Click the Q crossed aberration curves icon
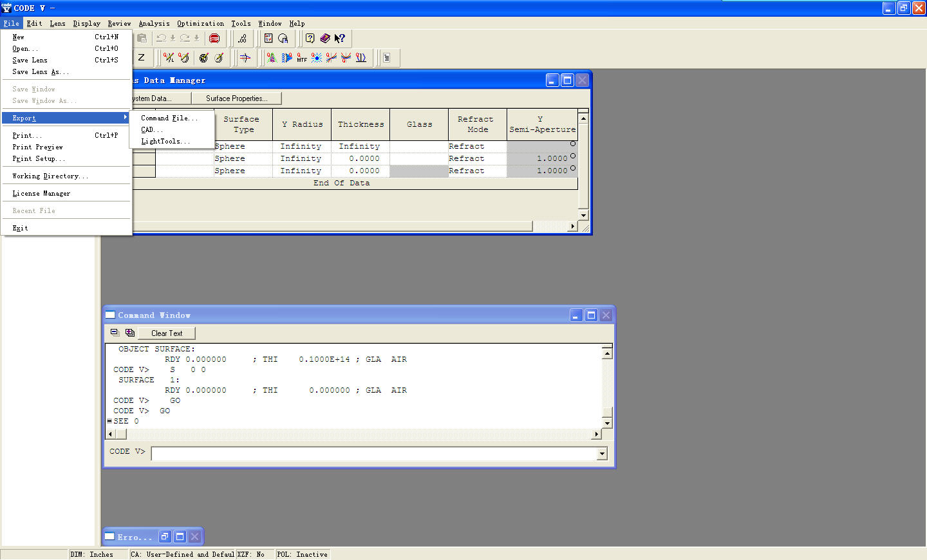The height and width of the screenshot is (560, 927). [332, 58]
